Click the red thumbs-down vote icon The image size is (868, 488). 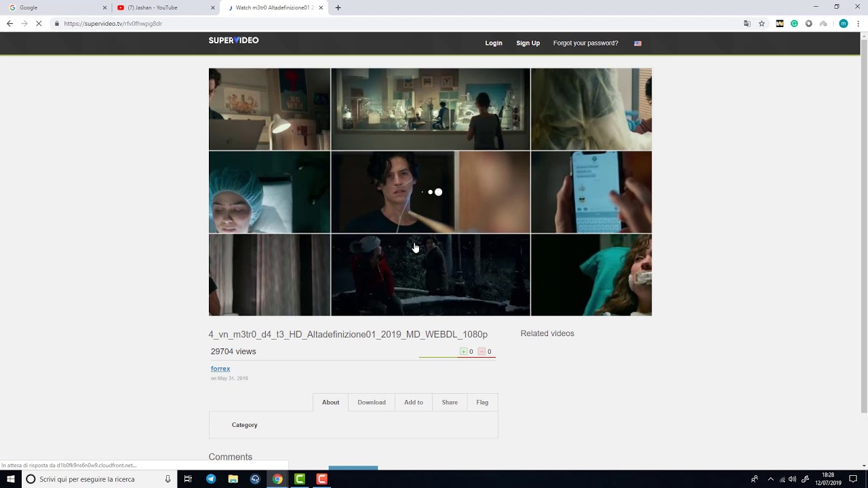click(x=481, y=352)
